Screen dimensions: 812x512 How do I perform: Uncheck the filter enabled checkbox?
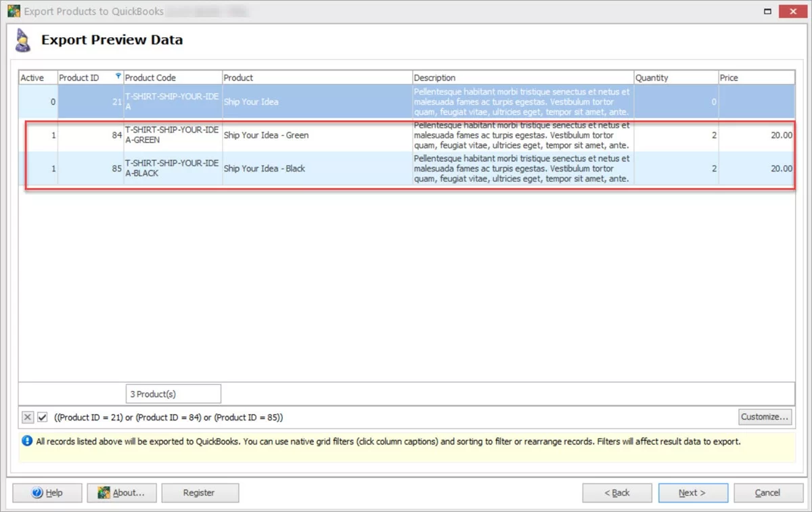click(x=43, y=417)
